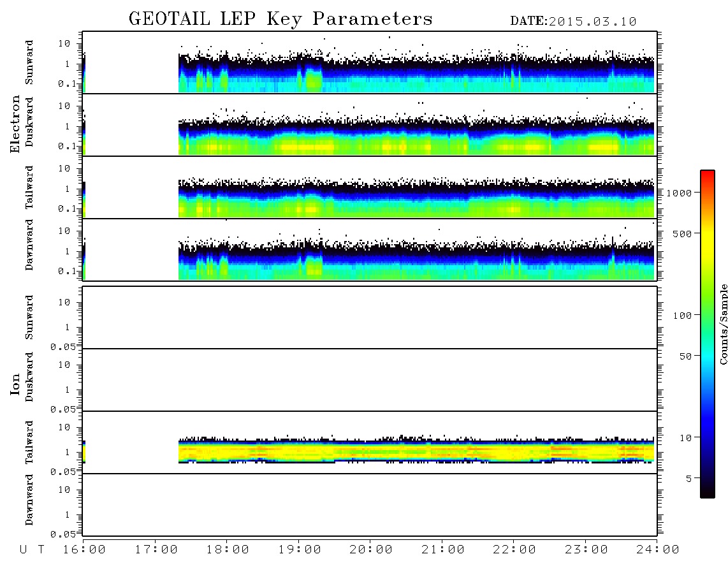Select the Ion Dawnward panel label
This screenshot has height=561, width=728.
point(29,500)
